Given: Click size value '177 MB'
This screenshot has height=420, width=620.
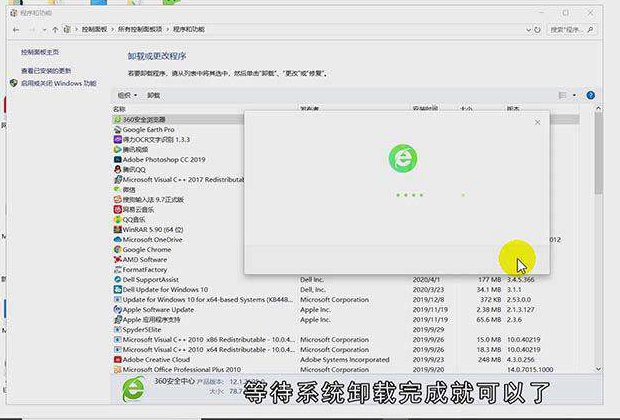Looking at the screenshot, I should pyautogui.click(x=490, y=279).
